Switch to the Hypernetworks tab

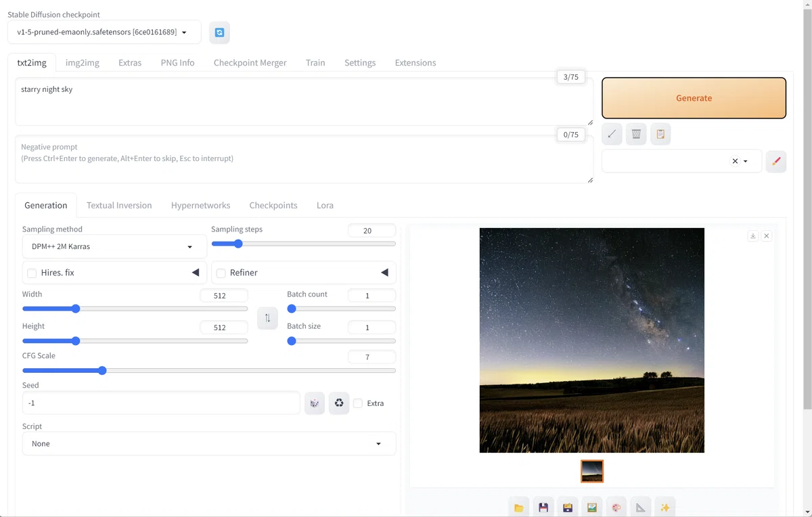tap(201, 205)
